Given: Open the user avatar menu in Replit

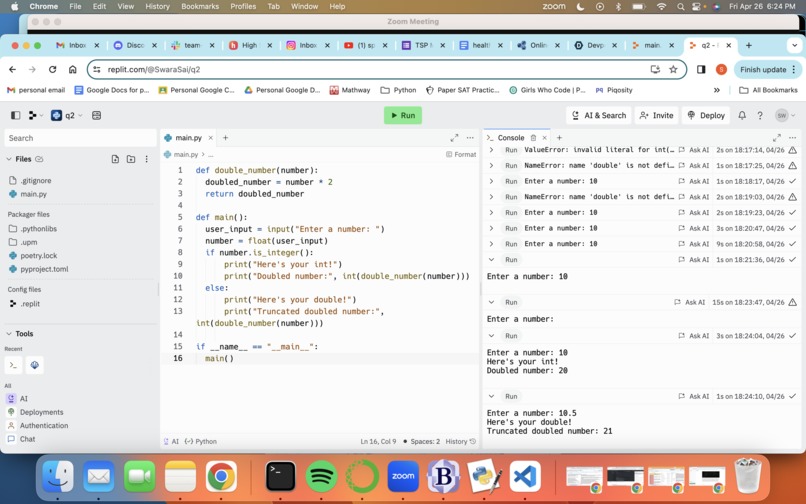Looking at the screenshot, I should tap(784, 115).
